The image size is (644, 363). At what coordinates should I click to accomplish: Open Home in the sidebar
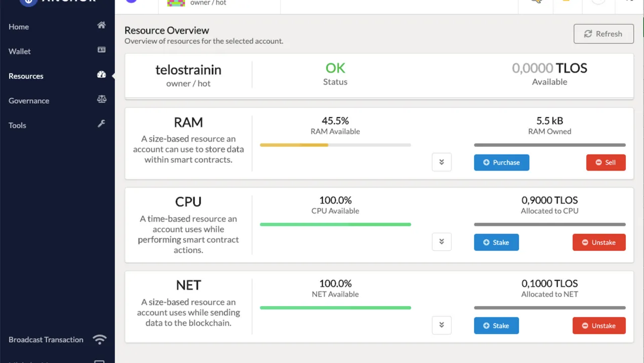point(57,27)
